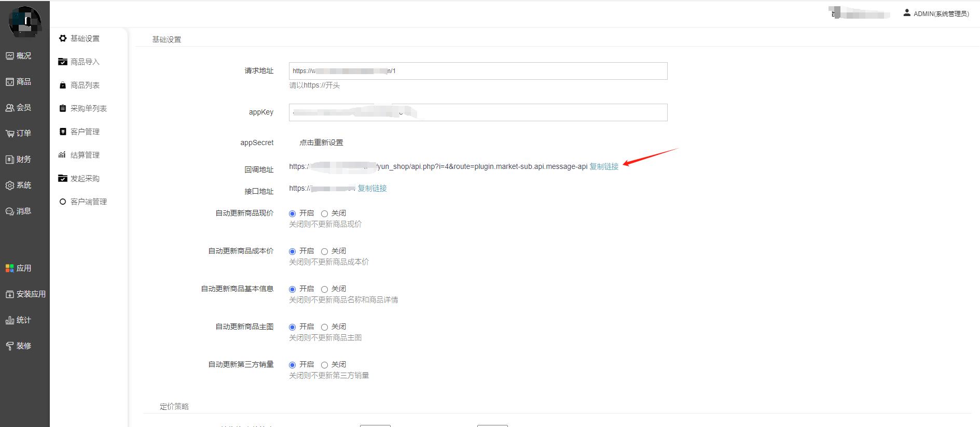Open 商品列表 submenu item

[85, 85]
